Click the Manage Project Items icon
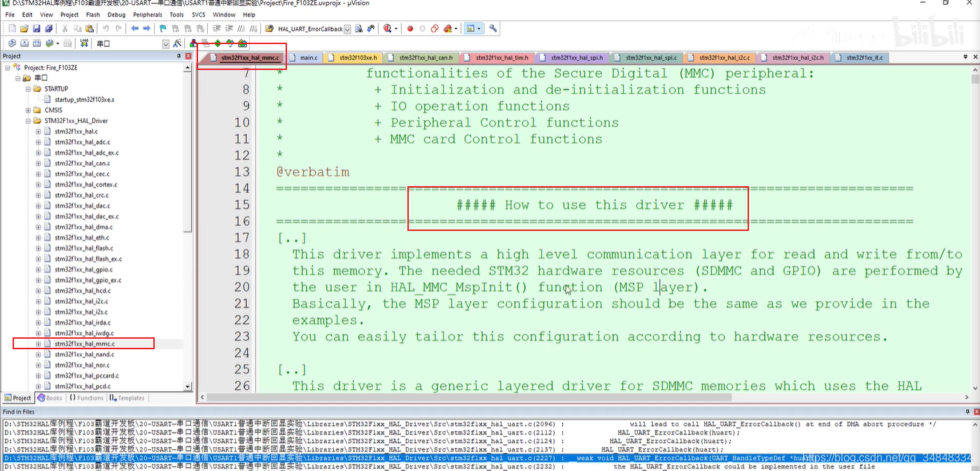Image resolution: width=980 pixels, height=471 pixels. tap(193, 43)
